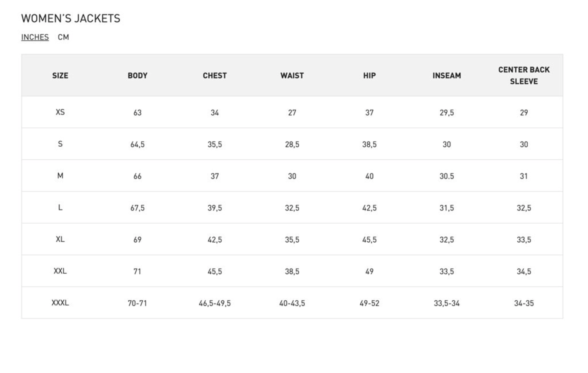Image resolution: width=588 pixels, height=373 pixels.
Task: Select the M size row label
Action: [x=60, y=176]
